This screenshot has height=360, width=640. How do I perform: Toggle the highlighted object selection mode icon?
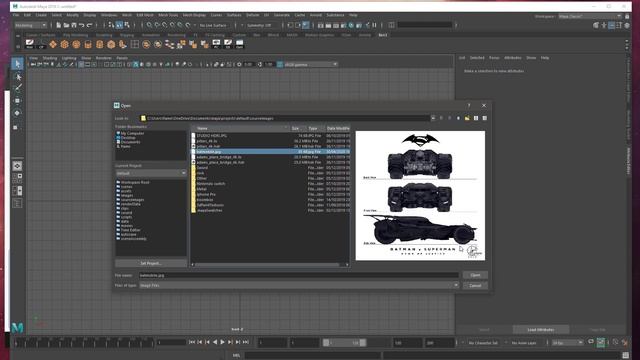point(119,25)
